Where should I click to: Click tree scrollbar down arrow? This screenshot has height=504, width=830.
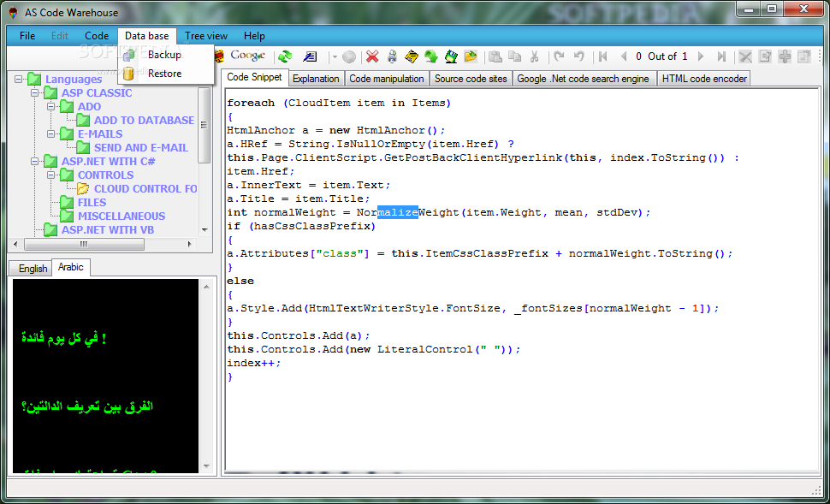[205, 230]
